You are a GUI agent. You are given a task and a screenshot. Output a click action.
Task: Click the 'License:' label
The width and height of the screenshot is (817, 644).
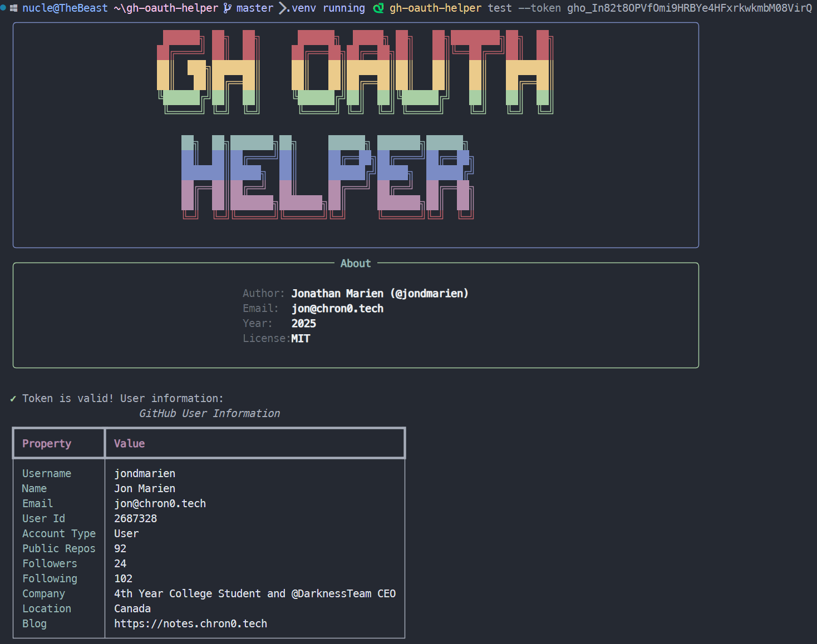pyautogui.click(x=267, y=339)
